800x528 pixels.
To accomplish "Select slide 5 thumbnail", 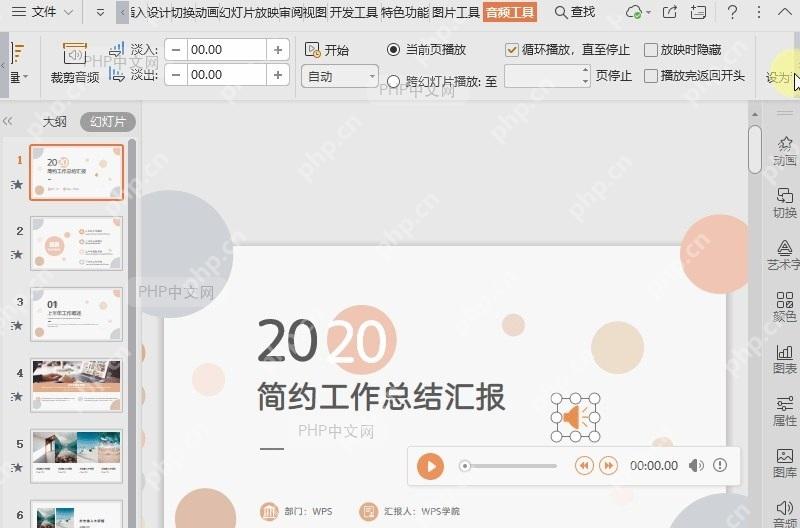I will pos(77,456).
